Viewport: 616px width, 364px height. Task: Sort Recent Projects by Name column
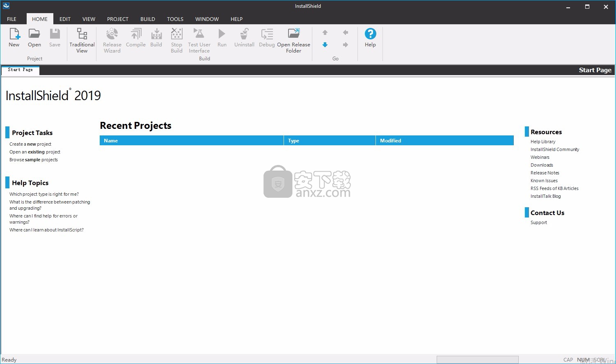point(192,140)
